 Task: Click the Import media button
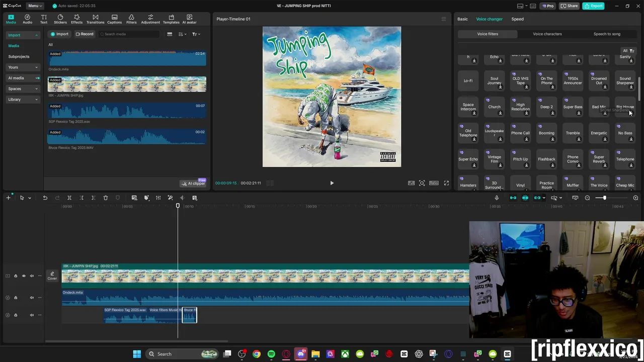click(x=60, y=34)
